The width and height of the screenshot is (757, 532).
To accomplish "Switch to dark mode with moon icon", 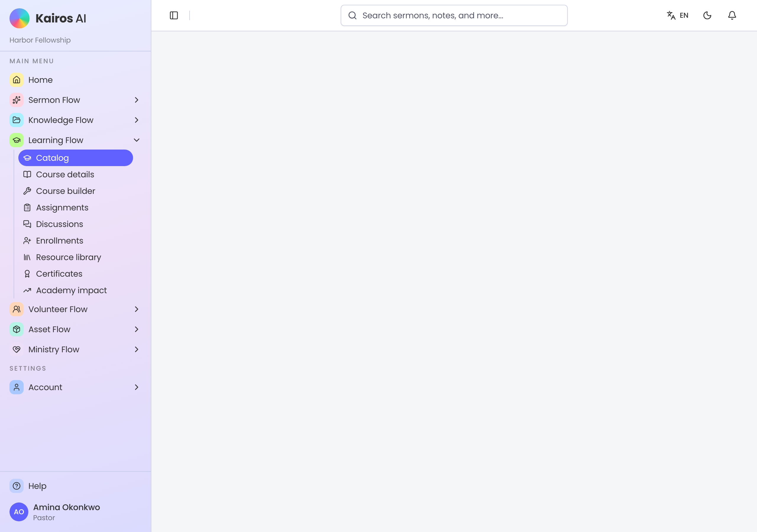I will pos(707,15).
